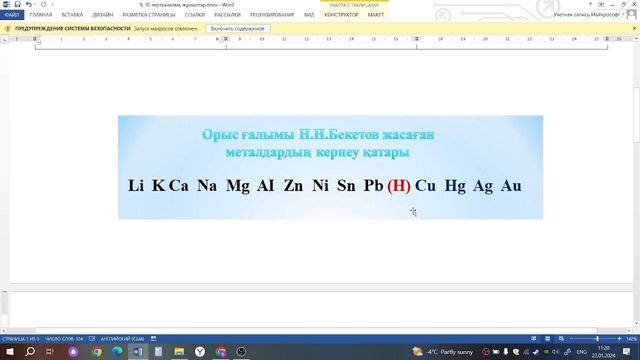
Task: Open the purple assistant app on taskbar
Action: point(73,351)
